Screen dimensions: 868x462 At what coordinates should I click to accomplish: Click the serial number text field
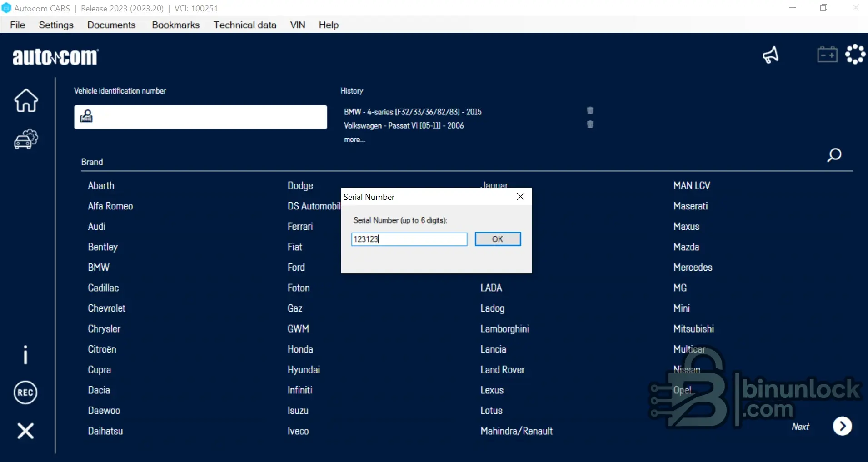409,239
